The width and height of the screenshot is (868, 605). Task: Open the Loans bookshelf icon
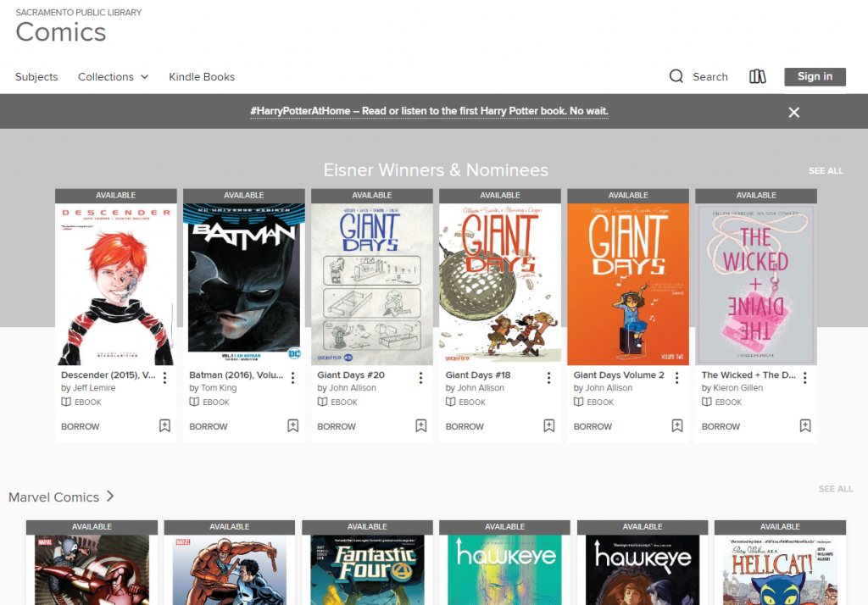[757, 76]
